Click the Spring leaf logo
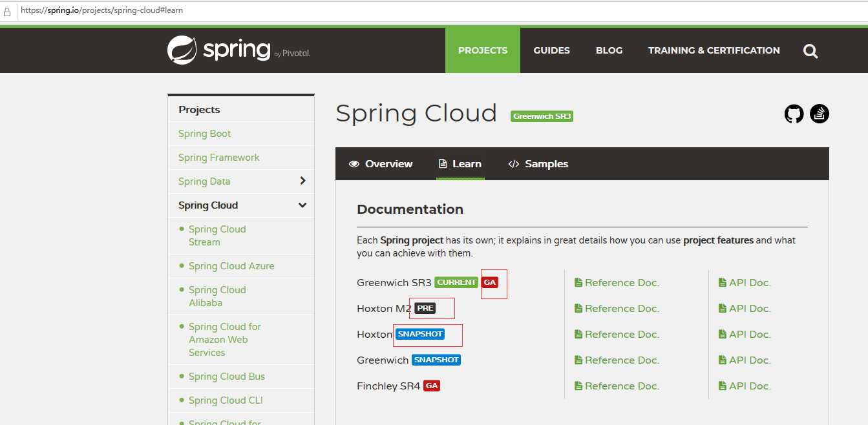The height and width of the screenshot is (425, 868). coord(182,50)
